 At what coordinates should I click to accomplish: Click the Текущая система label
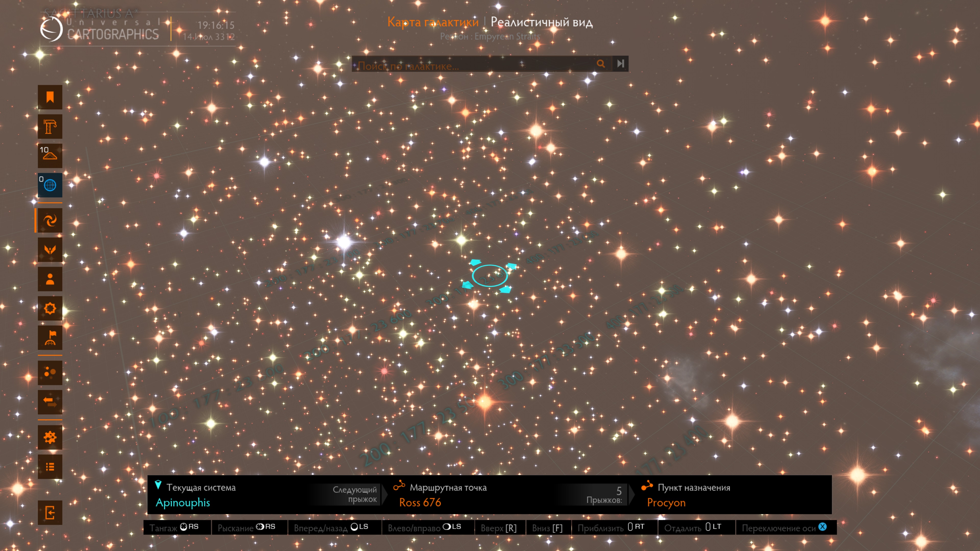click(201, 487)
